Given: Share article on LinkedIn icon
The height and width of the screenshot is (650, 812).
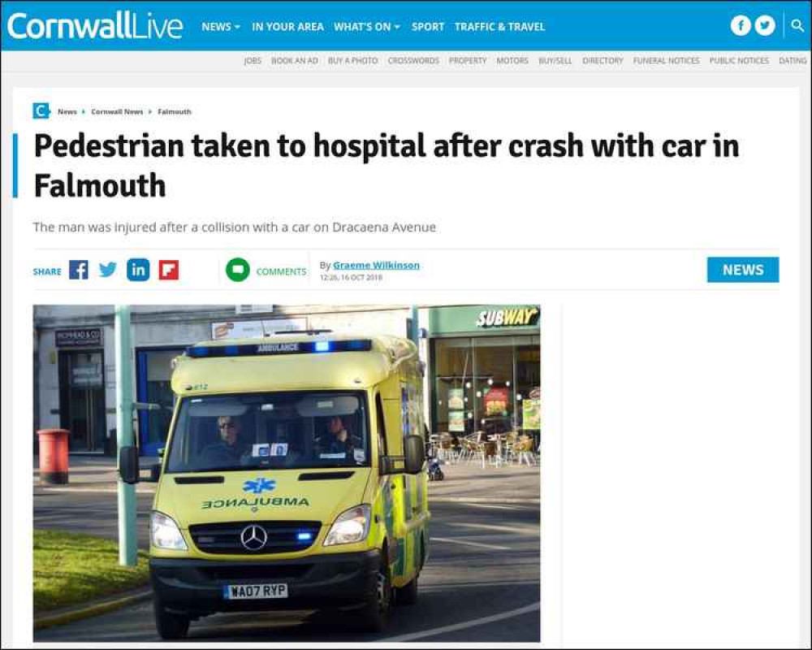Looking at the screenshot, I should 138,270.
